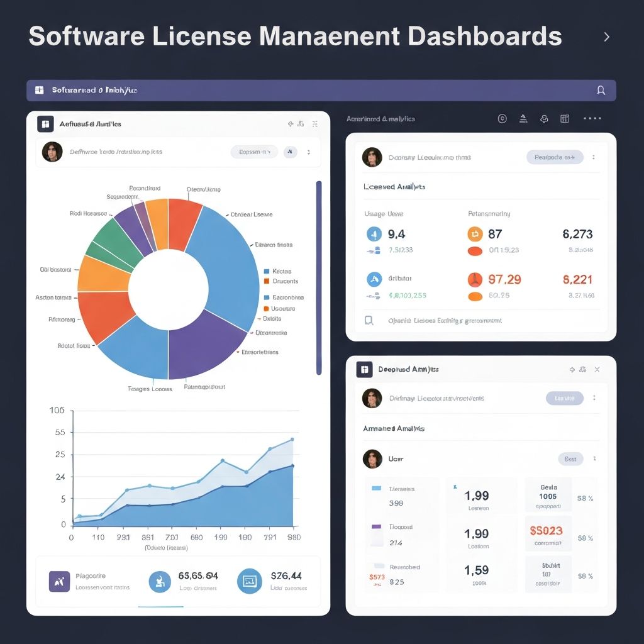Screen dimensions: 644x644
Task: Open the three-dot overflow menu at top right
Action: [592, 118]
